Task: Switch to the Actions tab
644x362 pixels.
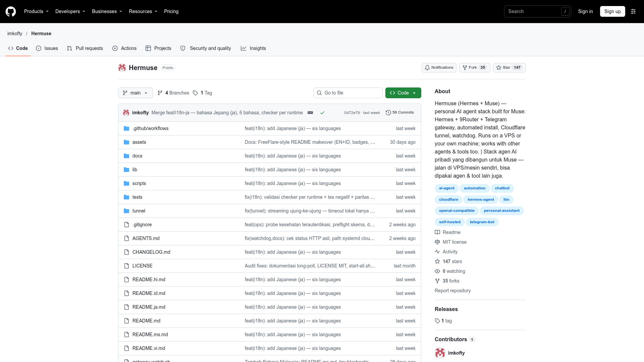Action: coord(124,48)
